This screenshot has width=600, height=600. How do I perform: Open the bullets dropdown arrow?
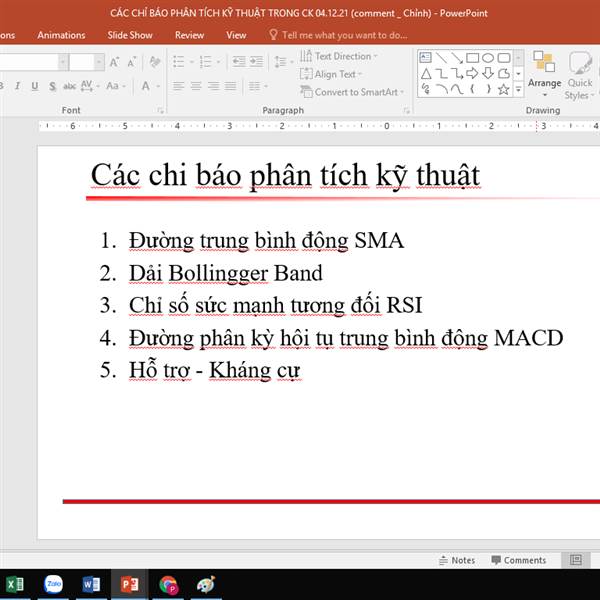(x=192, y=62)
